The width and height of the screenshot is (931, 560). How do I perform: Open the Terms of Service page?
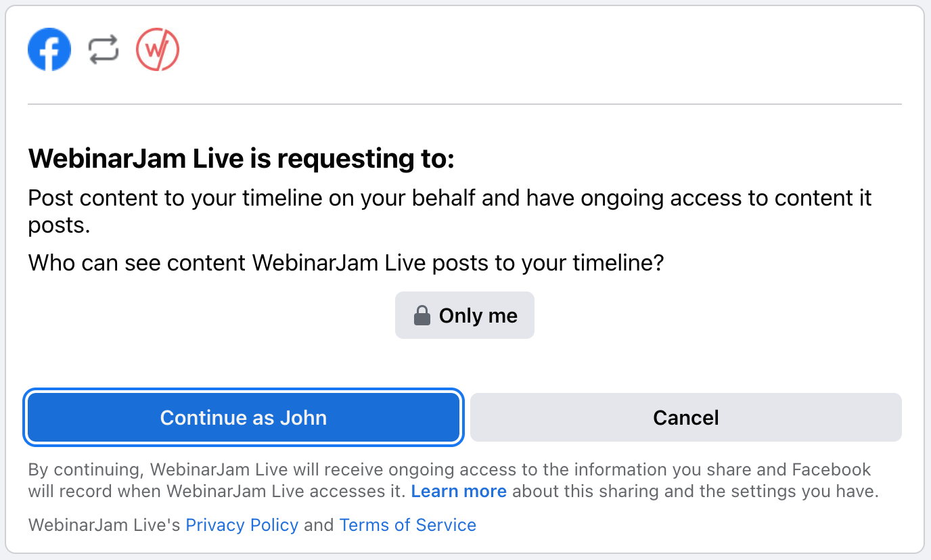407,525
